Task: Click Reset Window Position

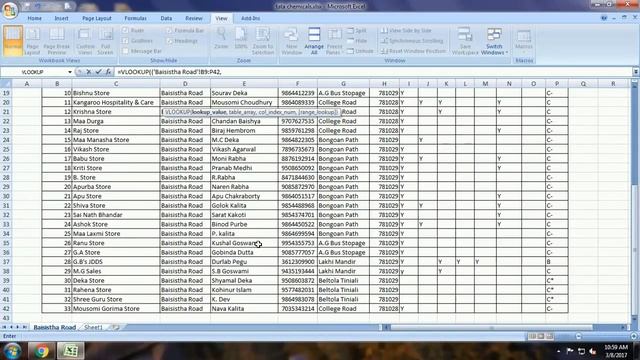Action: pyautogui.click(x=413, y=51)
